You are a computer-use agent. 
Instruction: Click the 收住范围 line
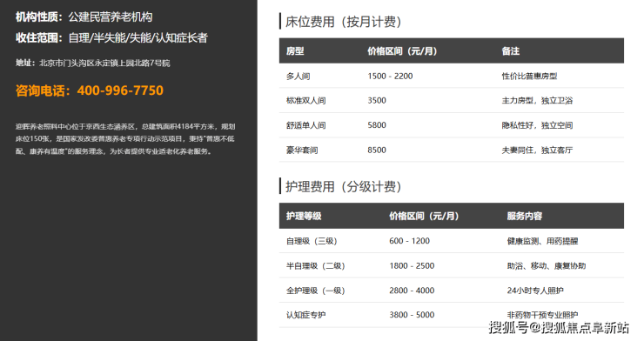click(x=111, y=38)
